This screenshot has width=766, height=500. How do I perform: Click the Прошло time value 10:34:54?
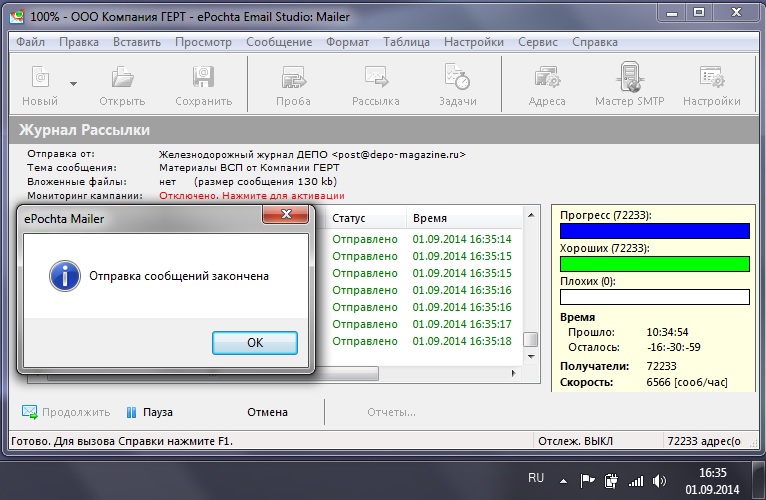click(x=667, y=332)
